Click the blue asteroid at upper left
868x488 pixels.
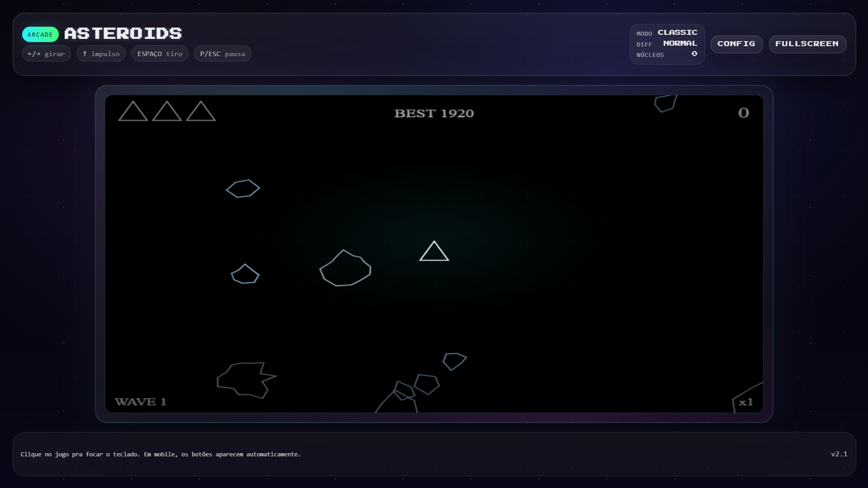(x=243, y=189)
